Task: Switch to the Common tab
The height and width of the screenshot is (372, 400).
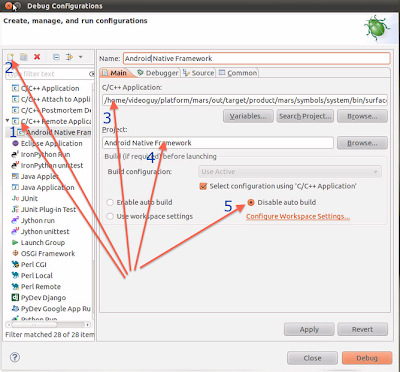Action: (238, 73)
